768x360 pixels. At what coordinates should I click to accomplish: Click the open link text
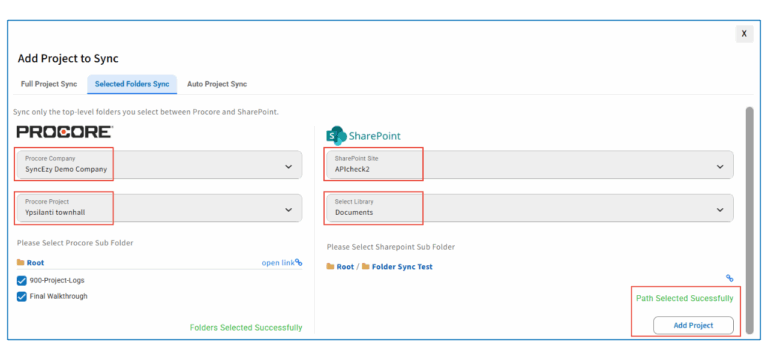pos(278,263)
